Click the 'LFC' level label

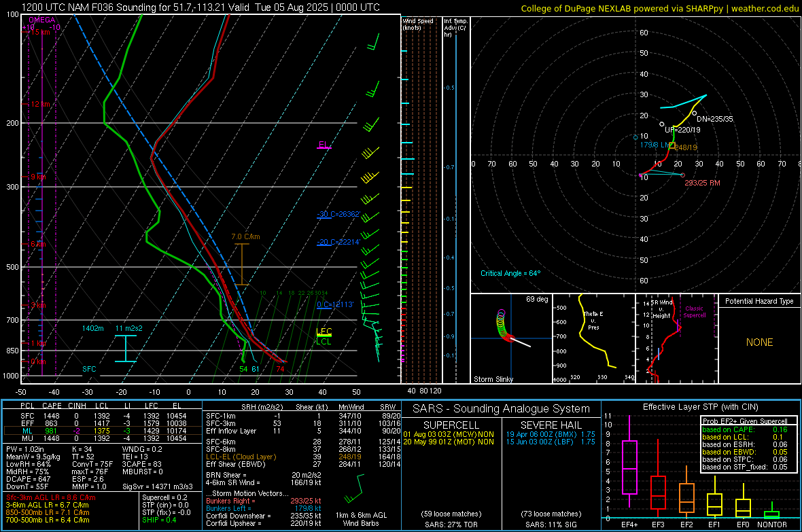coord(324,331)
